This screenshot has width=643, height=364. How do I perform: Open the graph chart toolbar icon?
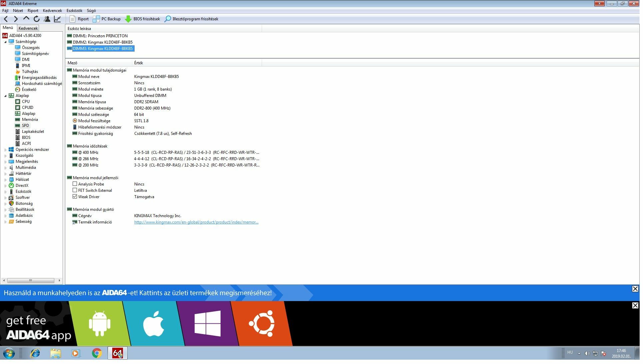57,19
